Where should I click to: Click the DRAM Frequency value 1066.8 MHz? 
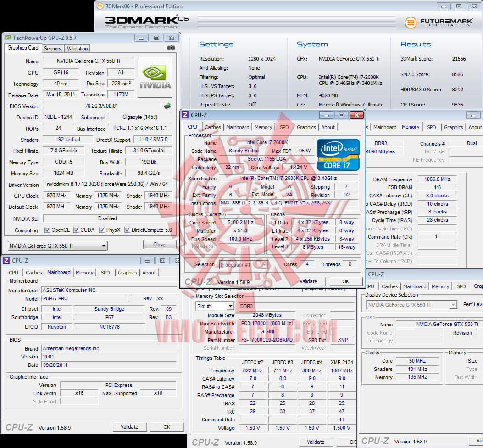(x=438, y=179)
